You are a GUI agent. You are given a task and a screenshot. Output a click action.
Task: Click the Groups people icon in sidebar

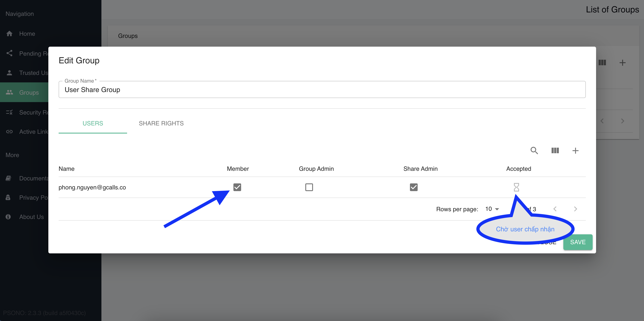click(x=9, y=92)
